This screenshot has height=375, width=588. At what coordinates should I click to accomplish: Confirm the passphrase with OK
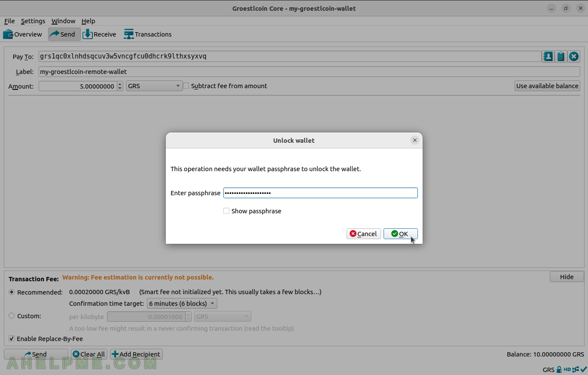400,234
